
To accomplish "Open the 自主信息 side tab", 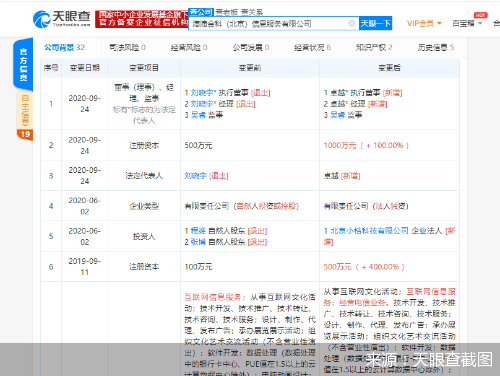I will tap(25, 110).
